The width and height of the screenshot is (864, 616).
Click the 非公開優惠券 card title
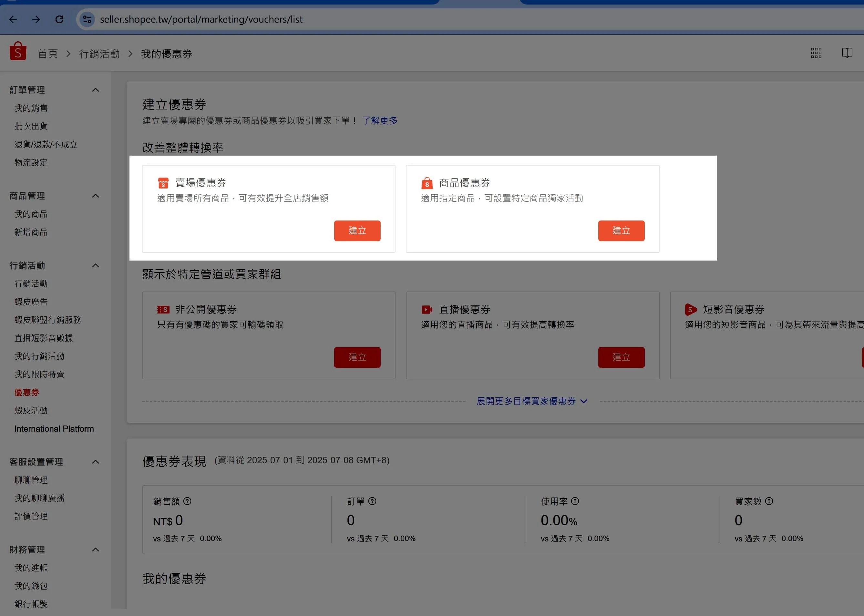[206, 310]
